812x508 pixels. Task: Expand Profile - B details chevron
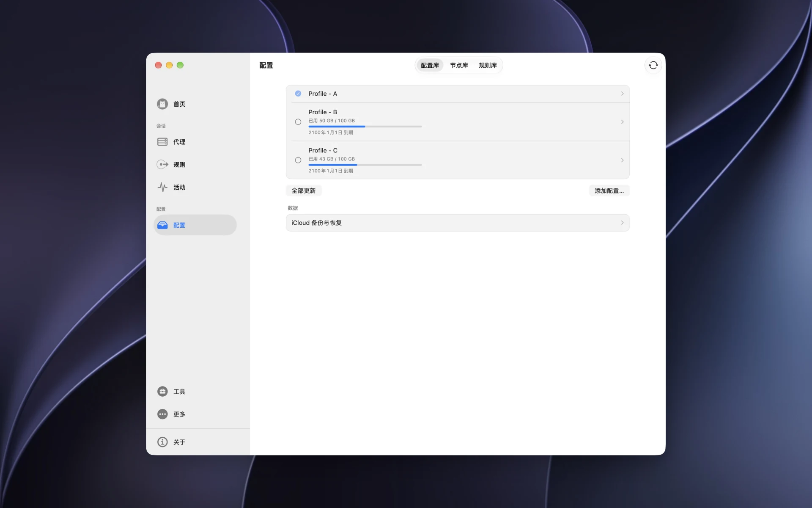(622, 122)
